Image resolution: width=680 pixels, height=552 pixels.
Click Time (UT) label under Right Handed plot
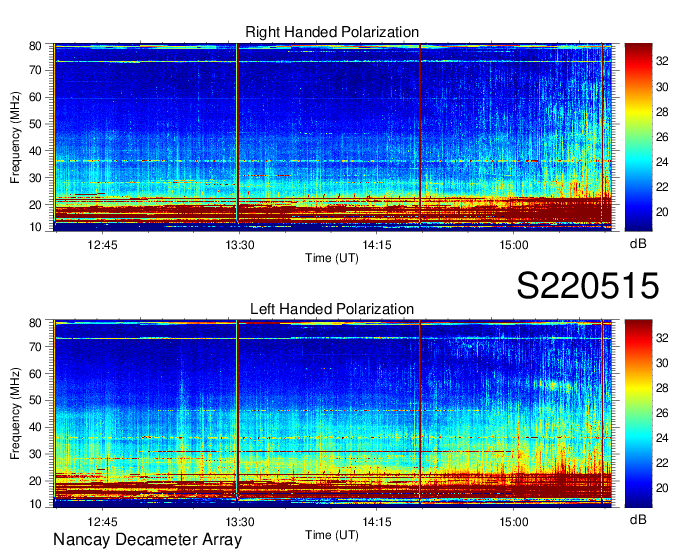[332, 258]
